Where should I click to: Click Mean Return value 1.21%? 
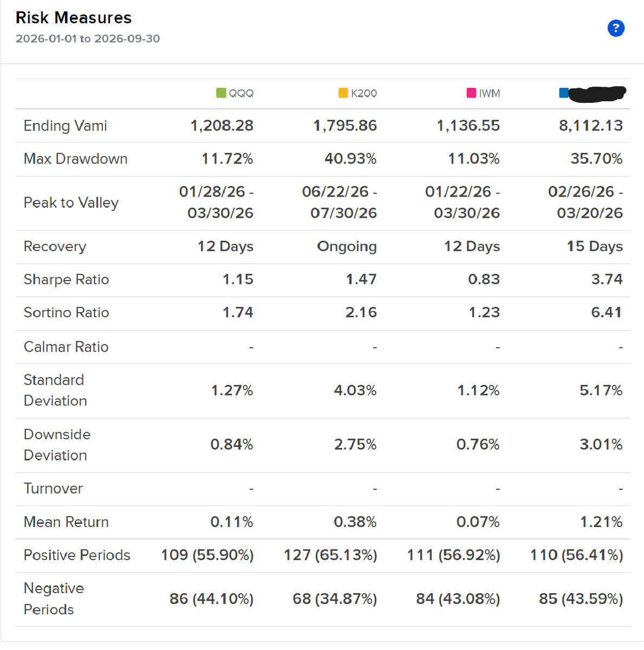click(602, 522)
